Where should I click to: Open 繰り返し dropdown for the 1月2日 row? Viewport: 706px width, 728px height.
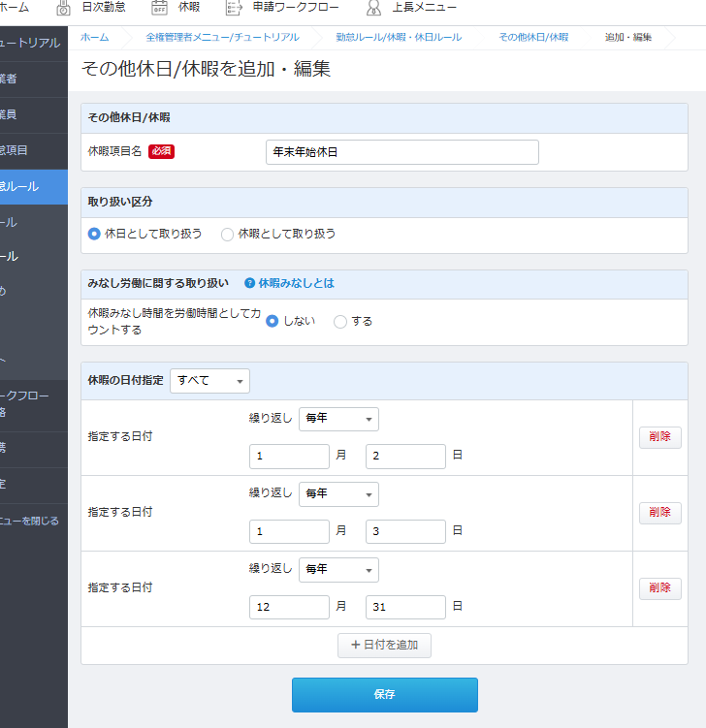tap(338, 419)
